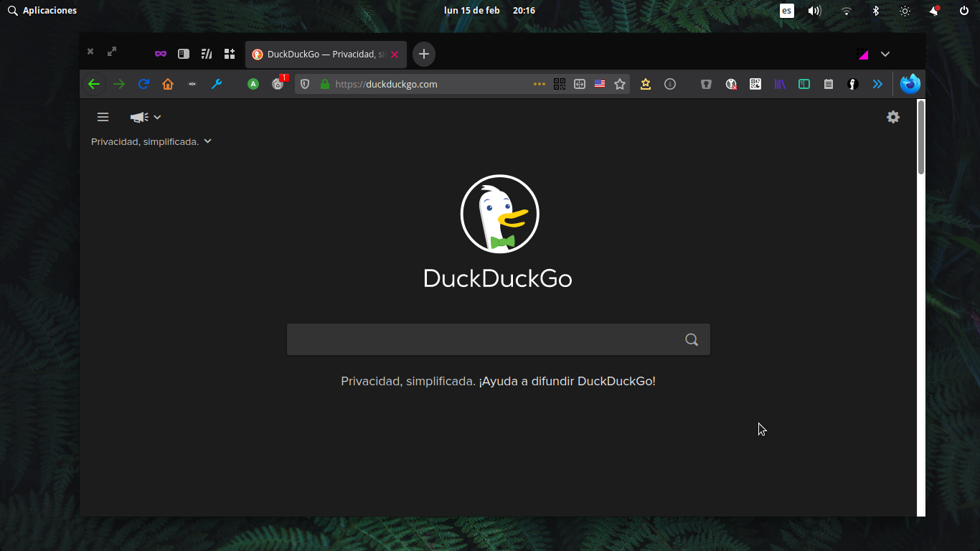Image resolution: width=980 pixels, height=551 pixels.
Task: Go back with the green back arrow
Action: [x=94, y=84]
